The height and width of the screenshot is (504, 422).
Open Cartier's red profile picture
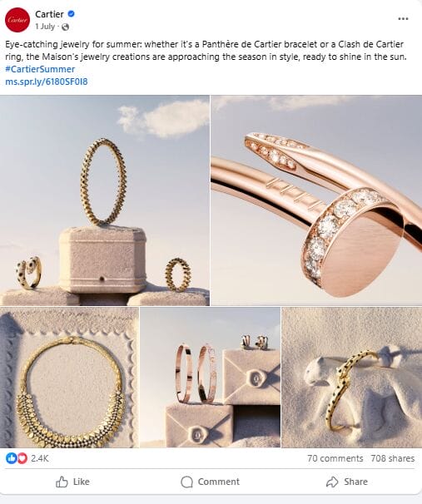(x=17, y=20)
